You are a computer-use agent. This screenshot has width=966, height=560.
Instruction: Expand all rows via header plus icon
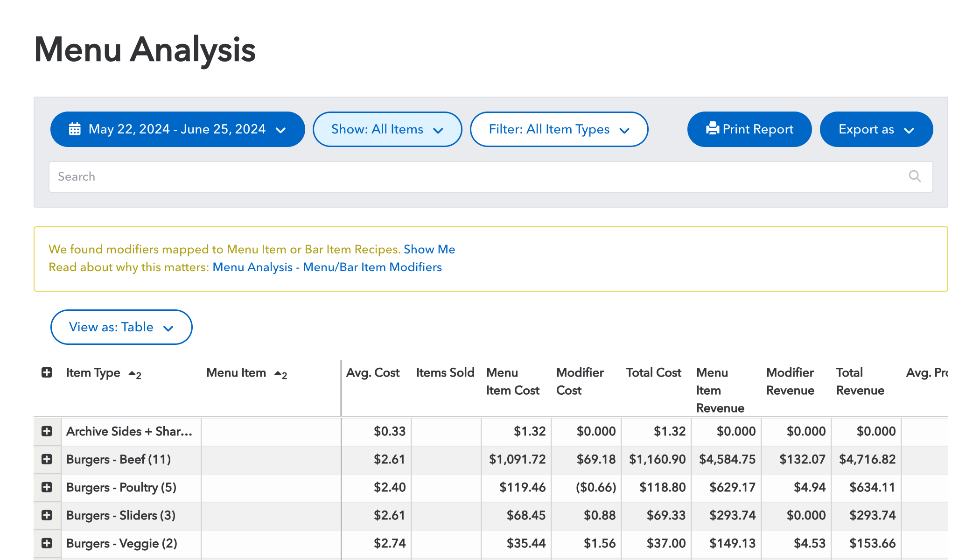(x=47, y=372)
